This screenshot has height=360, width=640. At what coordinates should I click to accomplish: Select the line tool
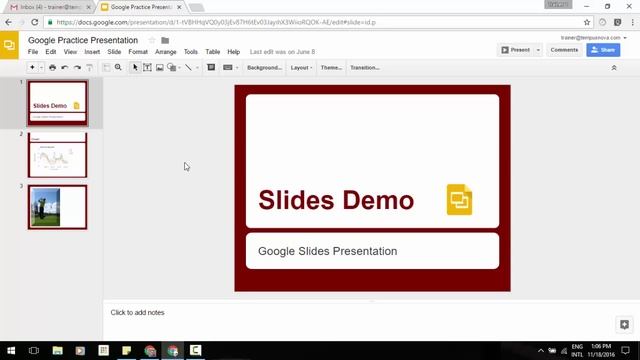point(189,68)
